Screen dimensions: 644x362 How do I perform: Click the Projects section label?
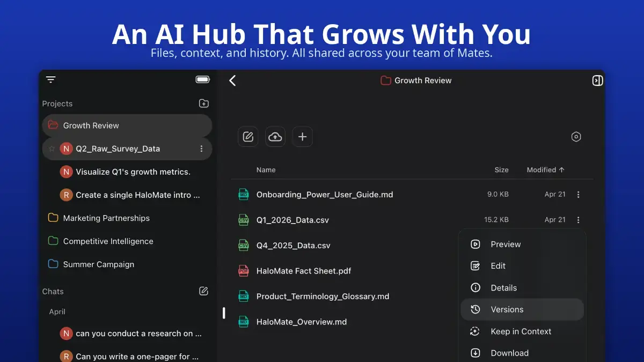click(x=57, y=104)
